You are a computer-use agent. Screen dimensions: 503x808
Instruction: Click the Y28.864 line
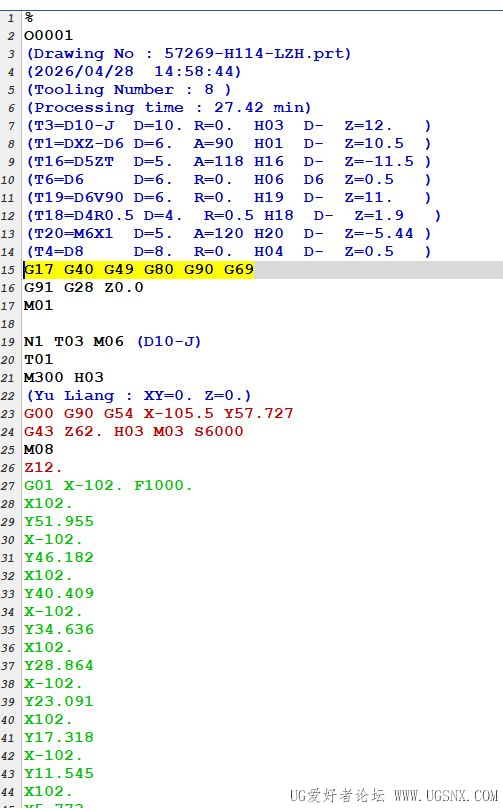(x=59, y=666)
